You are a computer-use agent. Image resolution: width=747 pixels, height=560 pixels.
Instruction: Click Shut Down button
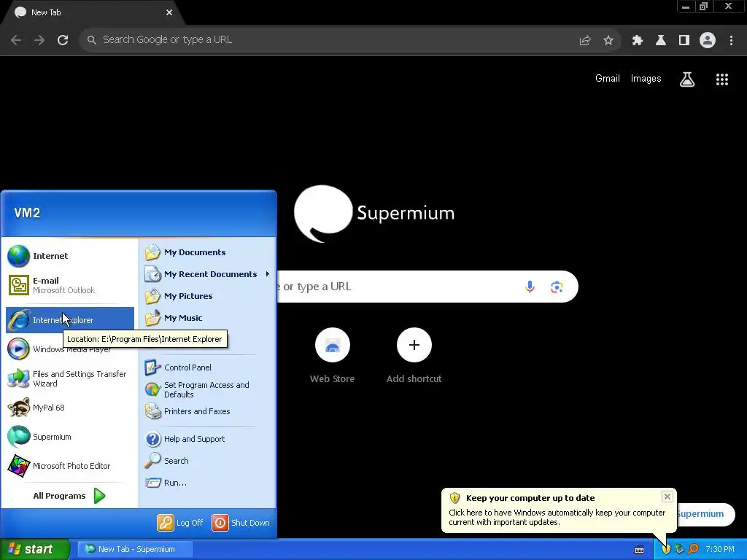click(x=241, y=523)
